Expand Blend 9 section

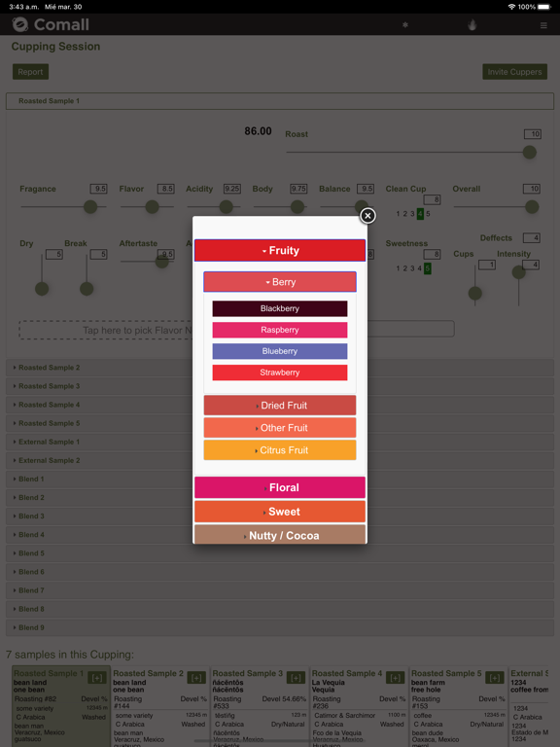280,628
